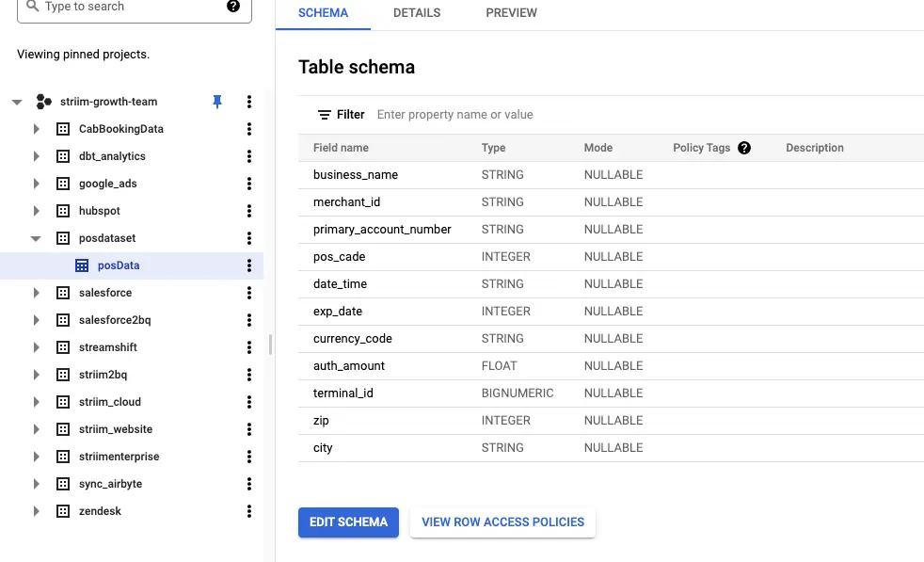Screen dimensions: 924x562
Task: Collapse the striim-growth-team project tree
Action: coord(17,102)
